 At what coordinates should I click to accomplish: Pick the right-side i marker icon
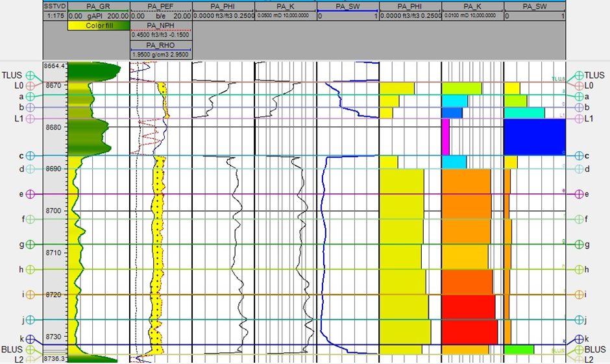point(578,295)
